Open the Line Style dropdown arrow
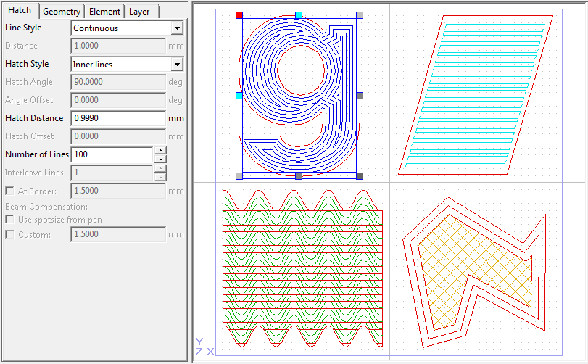This screenshot has height=364, width=588. point(177,28)
